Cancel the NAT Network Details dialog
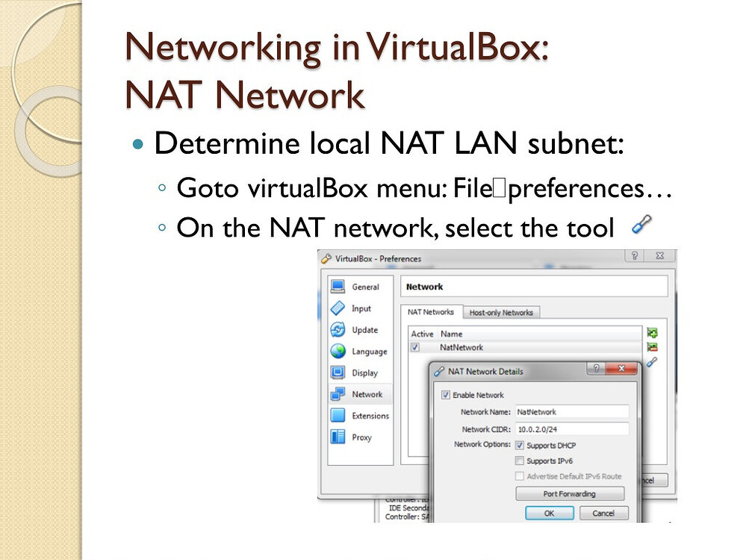This screenshot has height=560, width=746. (603, 514)
